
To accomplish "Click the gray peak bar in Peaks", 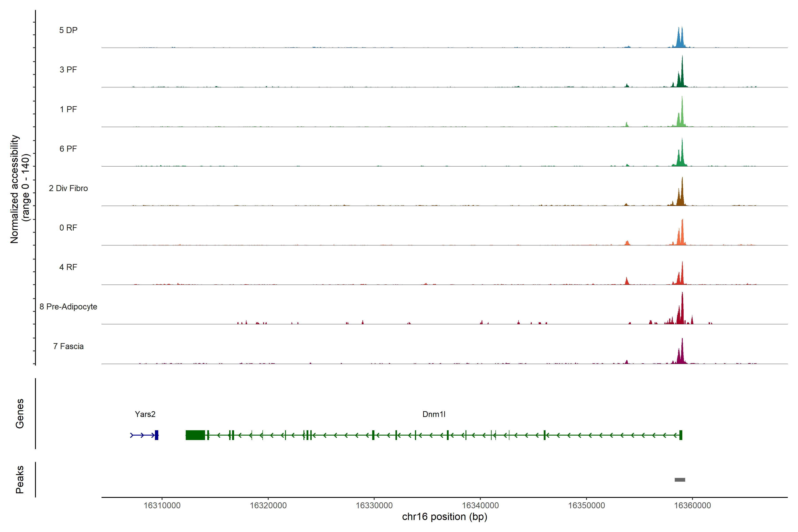I will (x=680, y=480).
